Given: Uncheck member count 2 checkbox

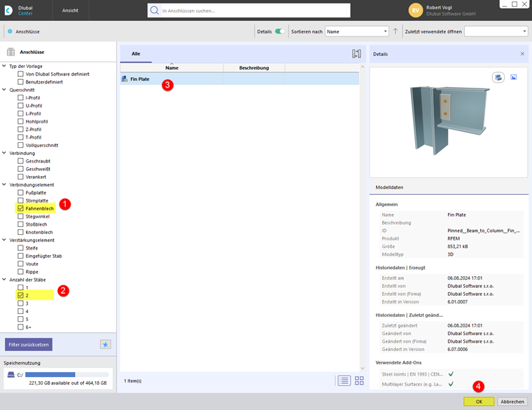Looking at the screenshot, I should tap(20, 295).
